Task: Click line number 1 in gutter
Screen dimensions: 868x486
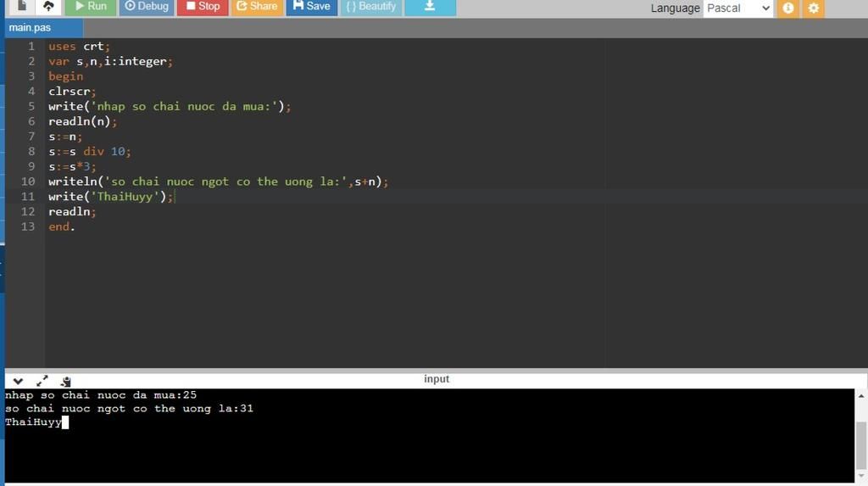Action: (31, 46)
